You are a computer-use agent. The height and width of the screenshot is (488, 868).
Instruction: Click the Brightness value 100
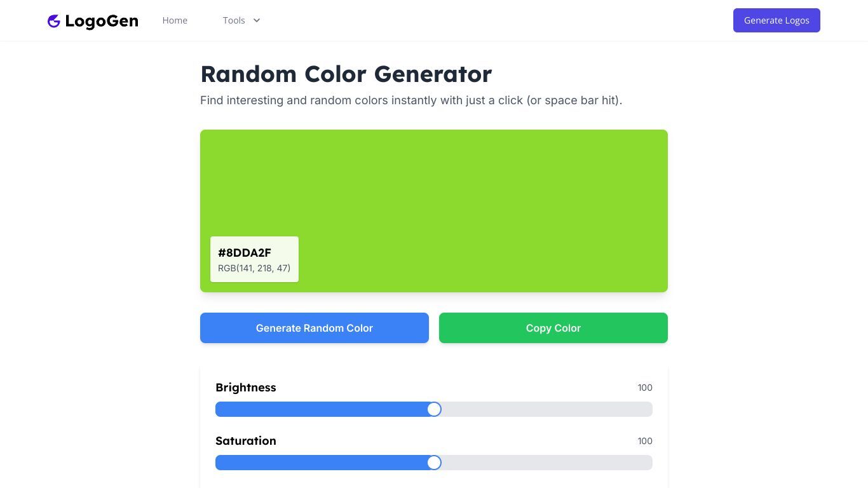pyautogui.click(x=645, y=388)
